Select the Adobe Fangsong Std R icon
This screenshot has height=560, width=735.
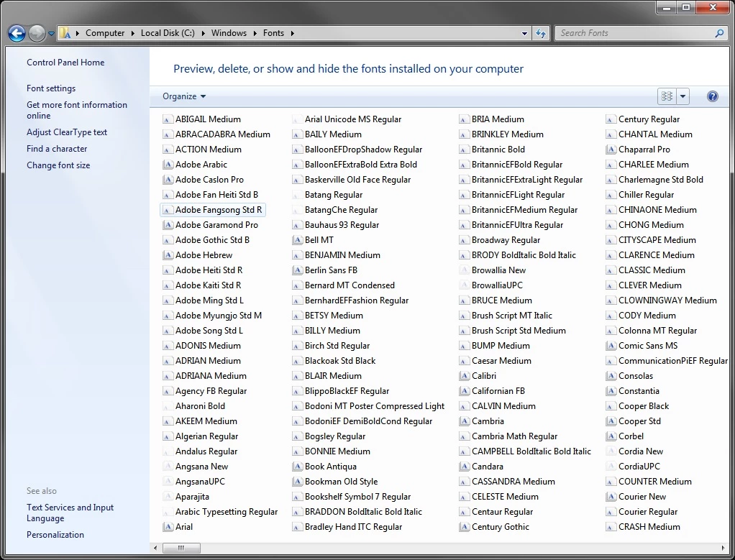(168, 210)
